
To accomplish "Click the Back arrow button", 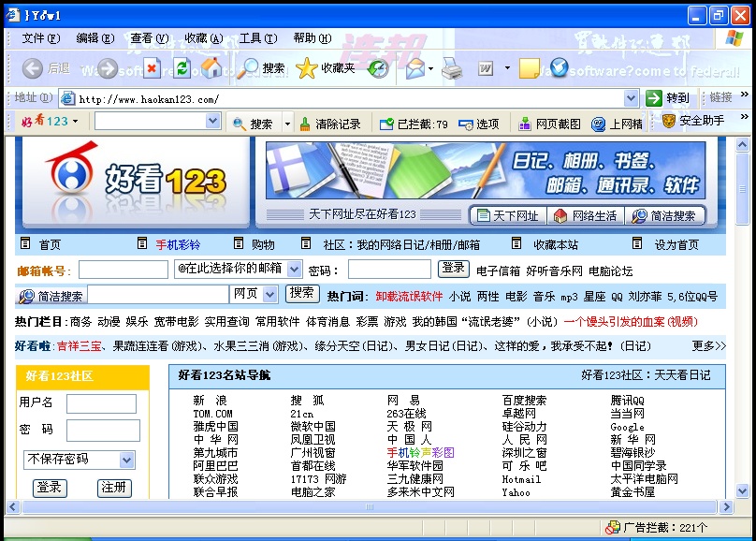I will 33,68.
